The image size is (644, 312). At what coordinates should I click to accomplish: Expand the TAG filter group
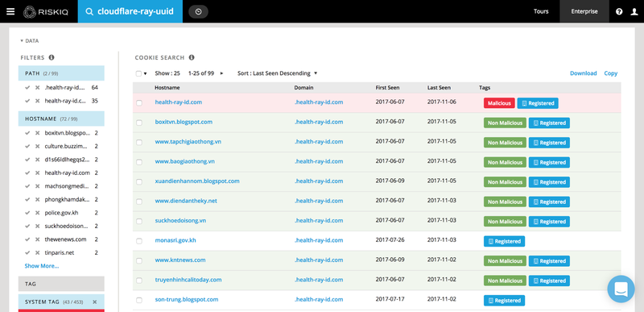pos(61,284)
